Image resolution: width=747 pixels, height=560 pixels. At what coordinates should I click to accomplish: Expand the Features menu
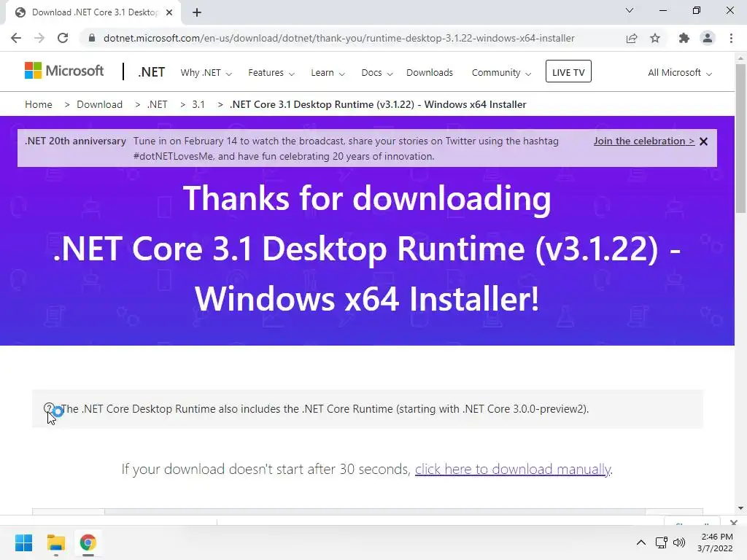click(271, 73)
